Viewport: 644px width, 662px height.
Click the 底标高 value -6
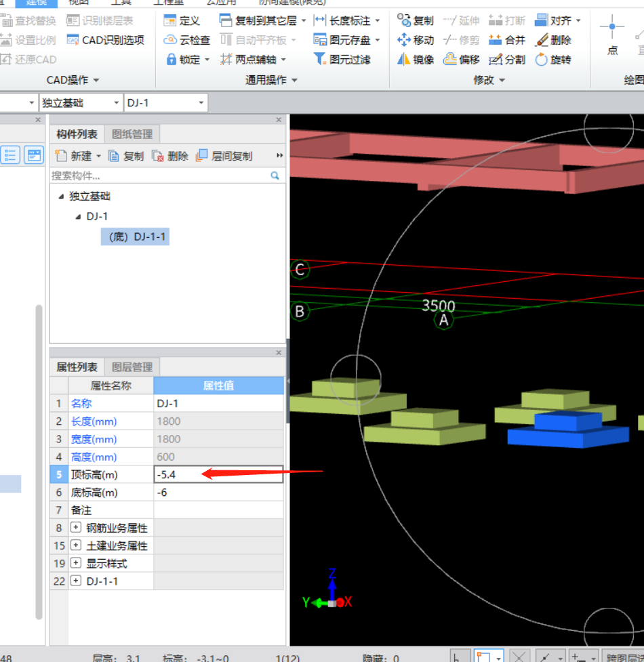(218, 493)
